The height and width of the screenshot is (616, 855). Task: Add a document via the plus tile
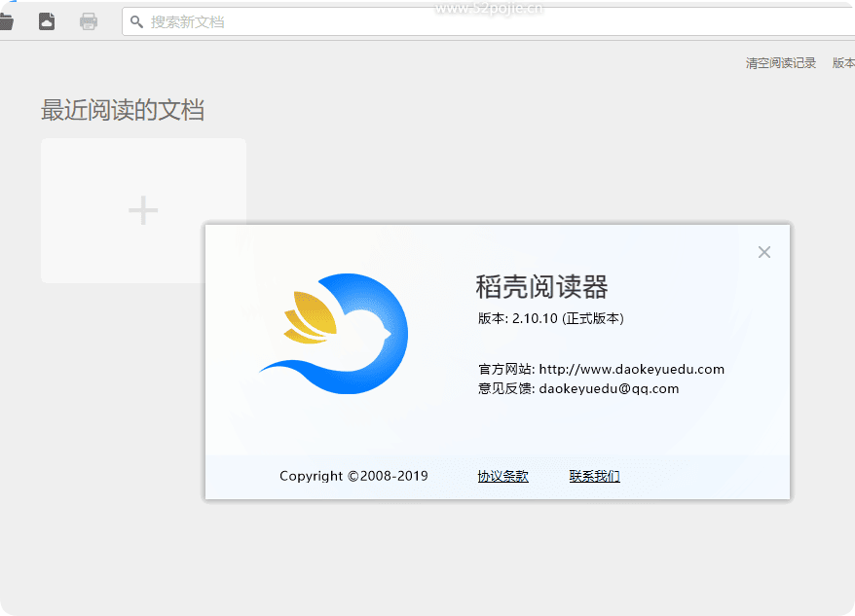tap(143, 210)
